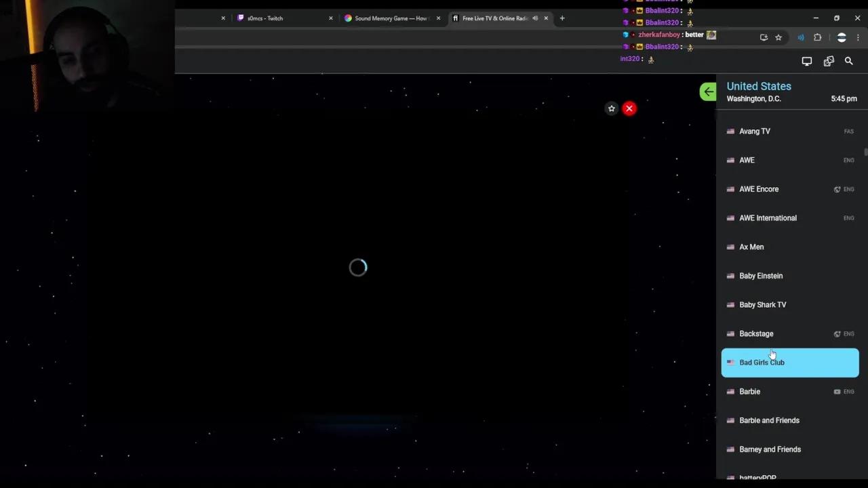This screenshot has height=488, width=868.
Task: Select the highlighted Bad Girls Club channel
Action: coord(790,363)
